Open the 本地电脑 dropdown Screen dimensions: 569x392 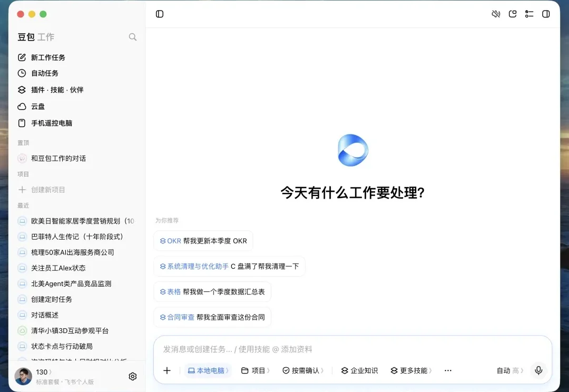208,370
